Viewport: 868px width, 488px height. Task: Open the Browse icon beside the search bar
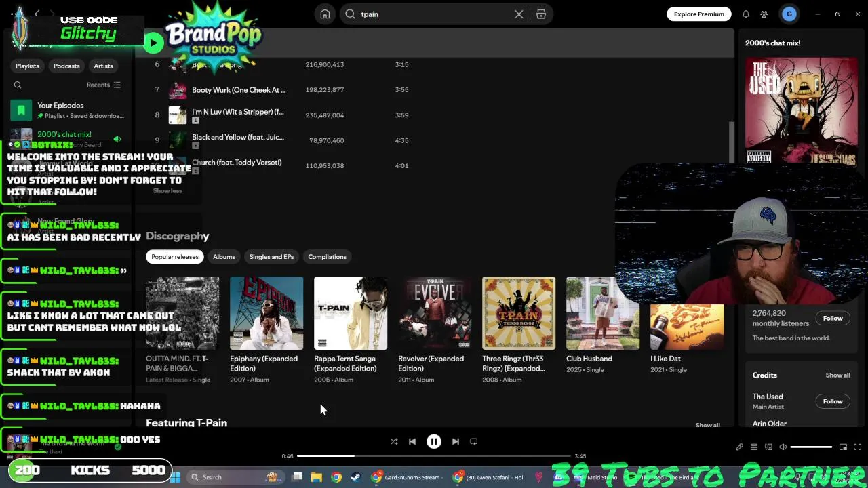pyautogui.click(x=541, y=14)
